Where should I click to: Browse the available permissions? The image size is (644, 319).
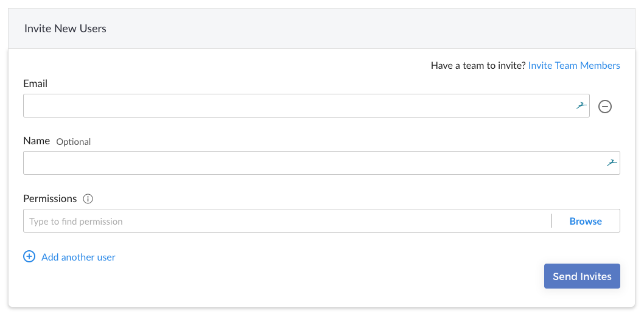click(586, 221)
